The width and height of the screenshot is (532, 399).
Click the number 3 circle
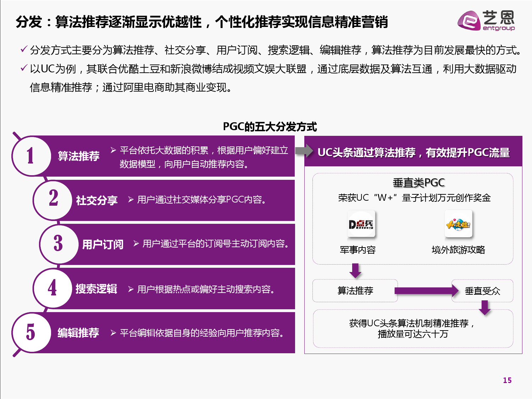(x=59, y=244)
